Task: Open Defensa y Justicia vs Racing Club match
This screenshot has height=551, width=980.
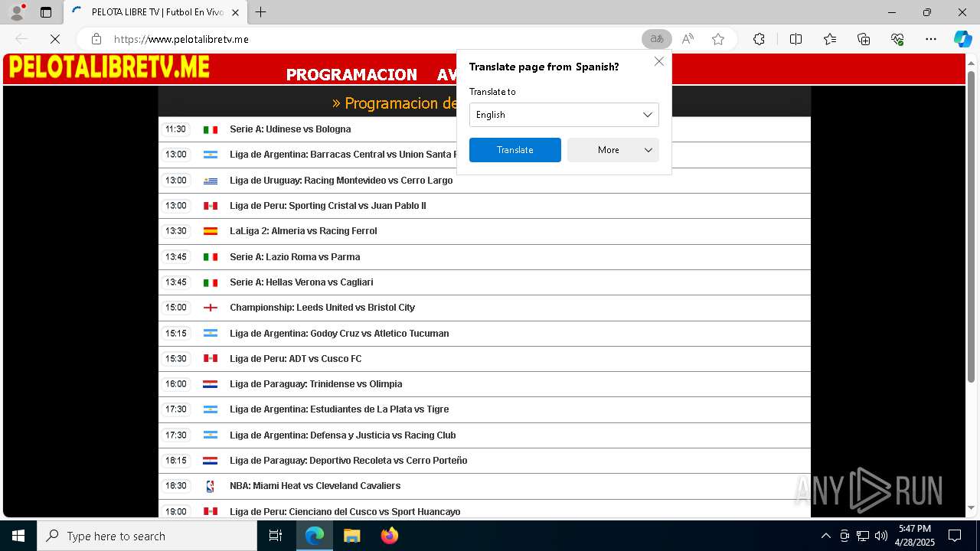Action: (343, 435)
